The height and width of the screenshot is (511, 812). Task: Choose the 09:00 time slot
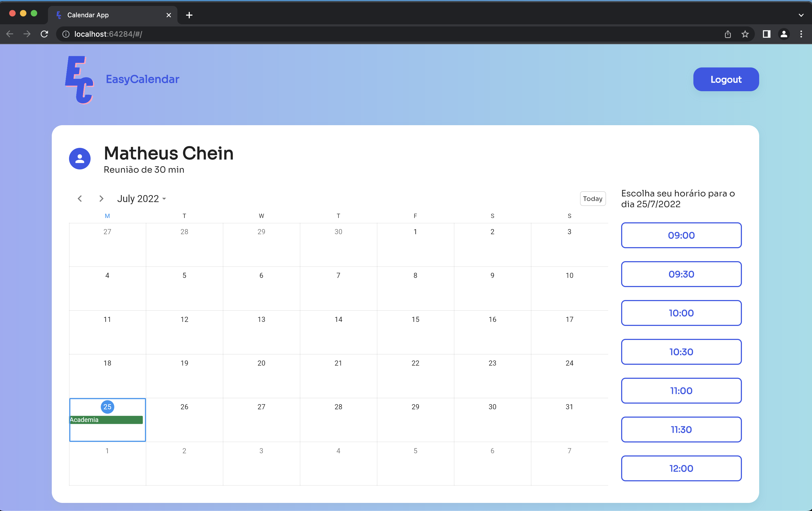[681, 235]
